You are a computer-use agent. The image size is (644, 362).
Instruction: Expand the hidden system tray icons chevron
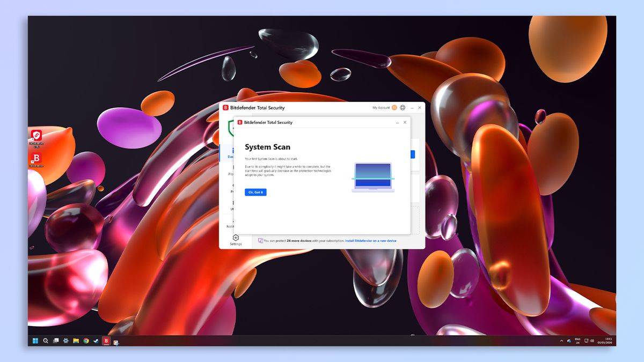tap(562, 341)
